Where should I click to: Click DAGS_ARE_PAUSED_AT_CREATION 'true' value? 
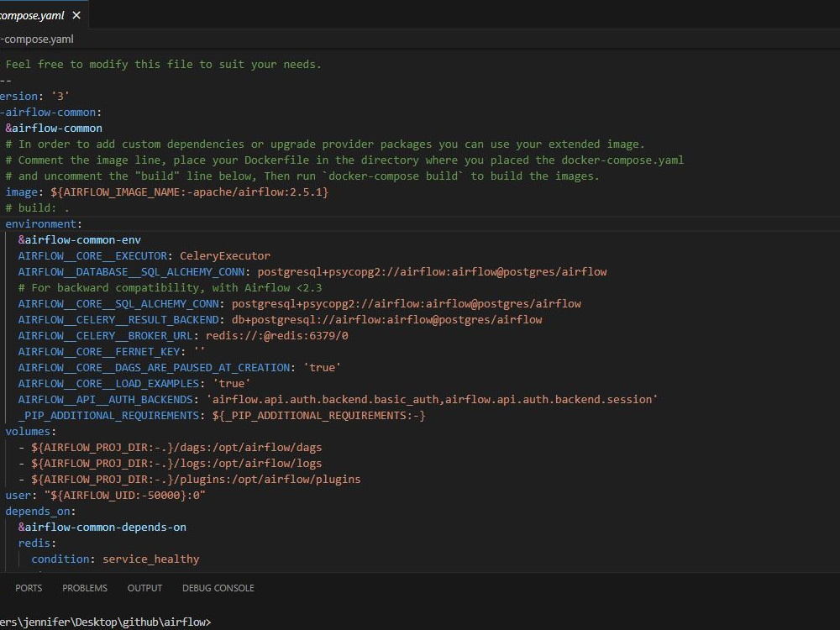tap(322, 368)
